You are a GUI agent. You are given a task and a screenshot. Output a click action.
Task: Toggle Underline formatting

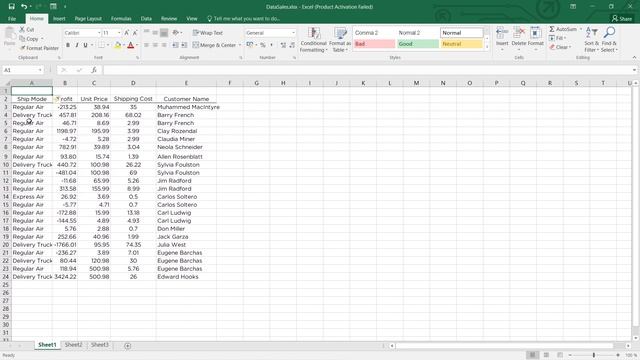(85, 45)
